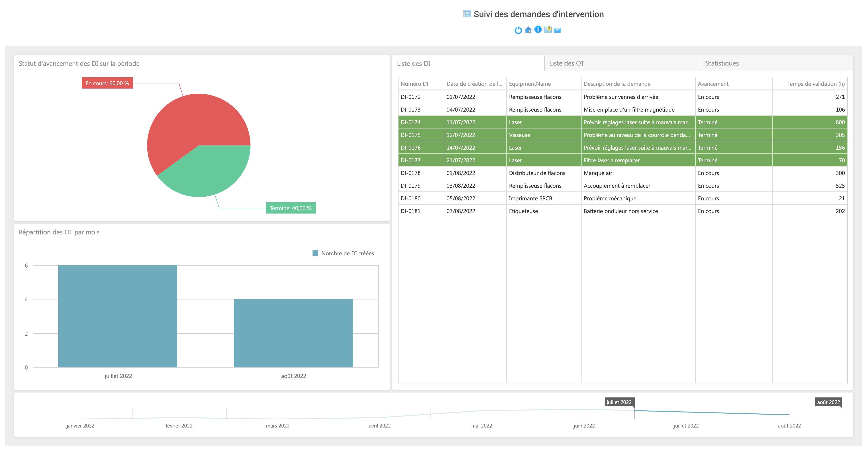Viewport: 868px width, 451px height.
Task: Click juin 2022 on the timeline
Action: click(x=584, y=426)
